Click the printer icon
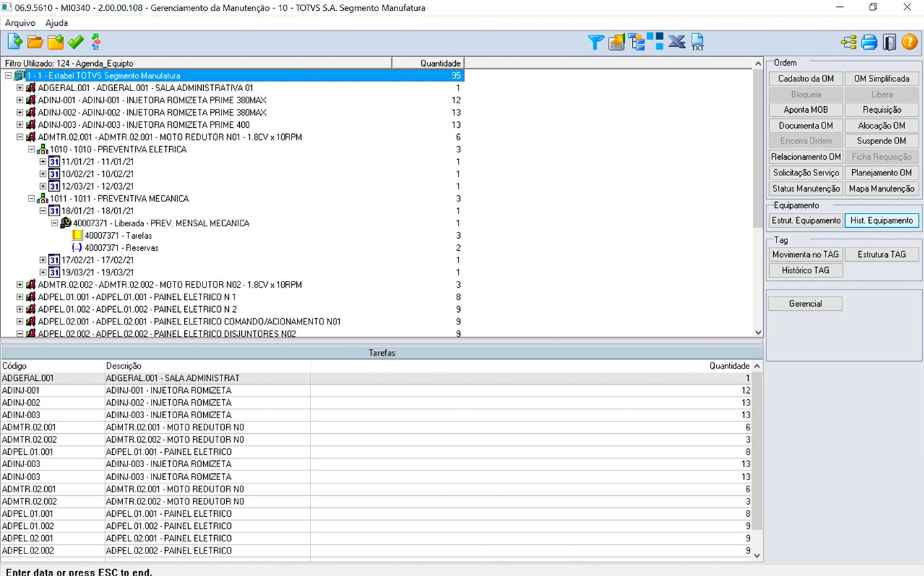The image size is (924, 578). click(869, 42)
